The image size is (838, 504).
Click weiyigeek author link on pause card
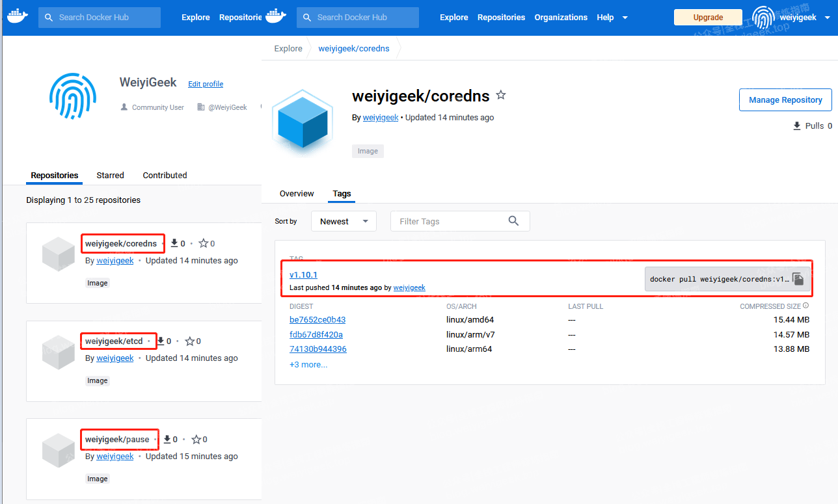(x=115, y=457)
